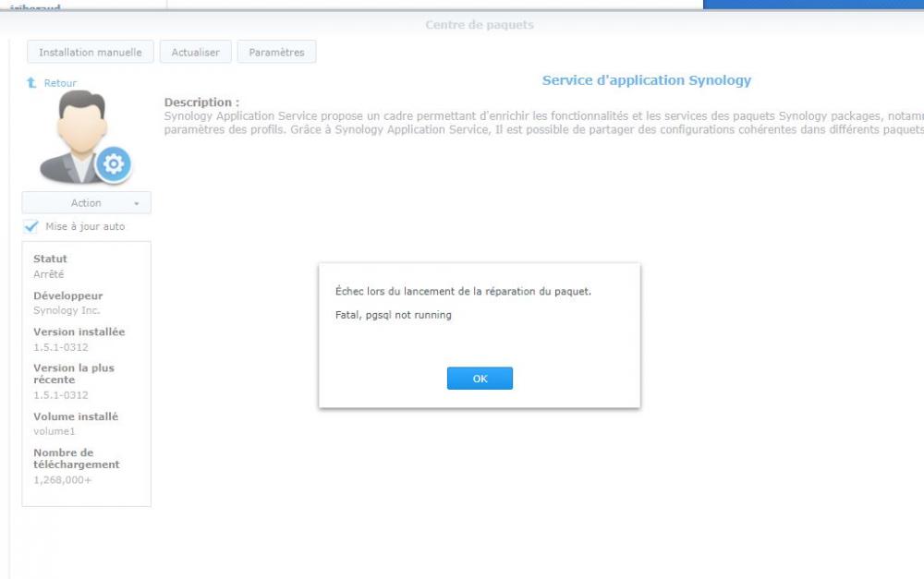Screen dimensions: 924x579
Task: Expand the Action dropdown
Action: [x=86, y=202]
